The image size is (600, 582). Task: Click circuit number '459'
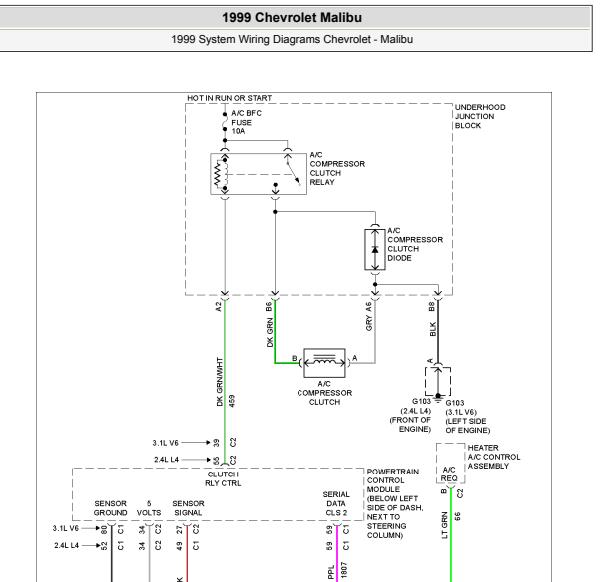click(232, 401)
